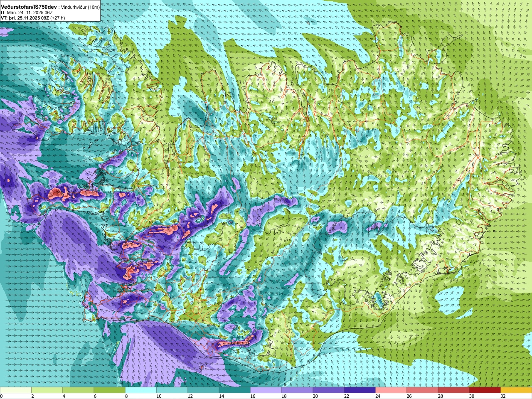Select the 18–20 purple legend swatch

297,390
